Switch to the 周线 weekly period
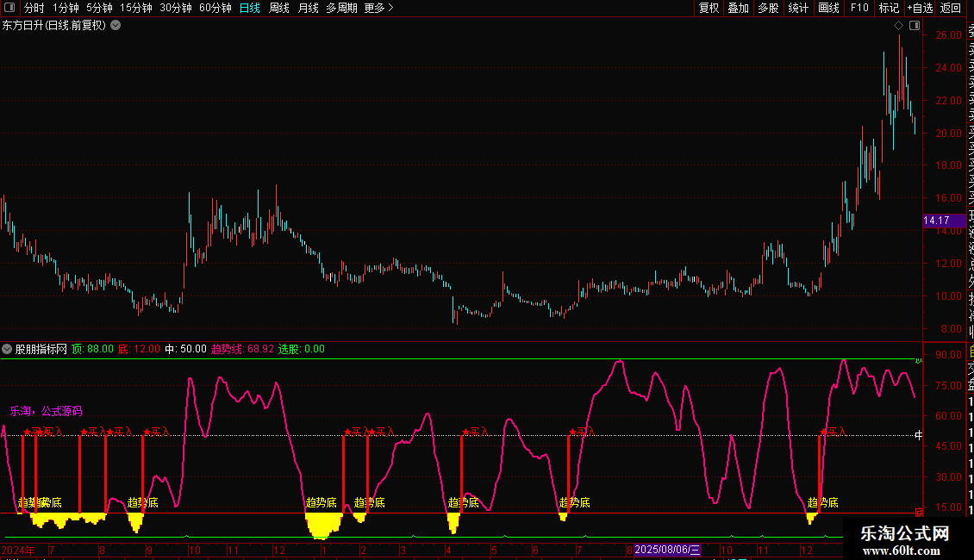Viewport: 974px width, 560px height. point(279,8)
